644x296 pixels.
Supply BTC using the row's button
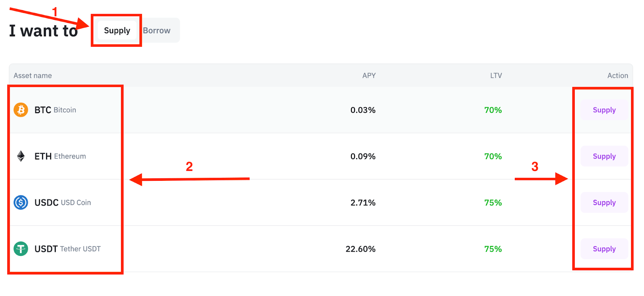(604, 110)
